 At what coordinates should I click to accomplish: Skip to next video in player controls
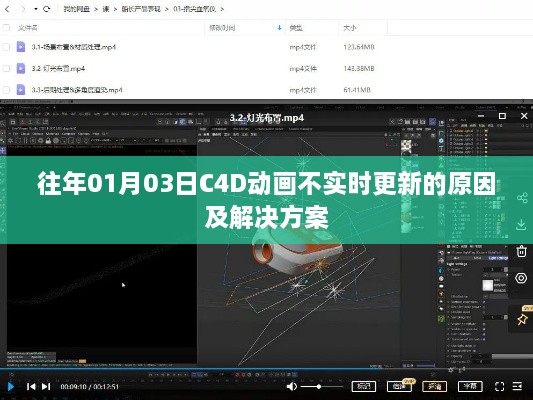46,387
